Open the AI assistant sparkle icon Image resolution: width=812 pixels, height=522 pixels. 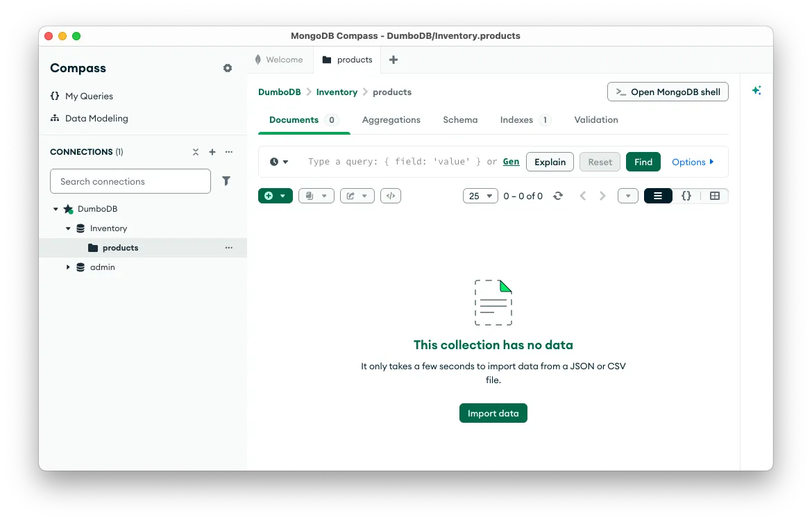756,91
